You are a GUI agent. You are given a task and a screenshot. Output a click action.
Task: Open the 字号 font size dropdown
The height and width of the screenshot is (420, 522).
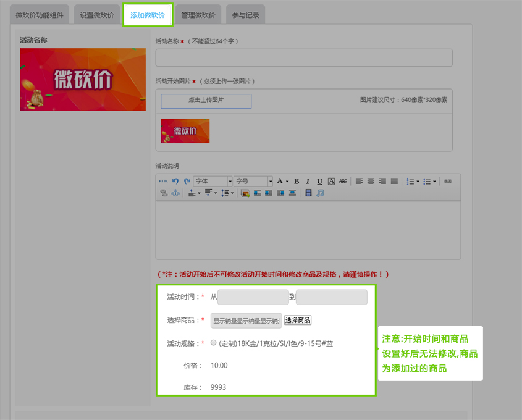[270, 181]
